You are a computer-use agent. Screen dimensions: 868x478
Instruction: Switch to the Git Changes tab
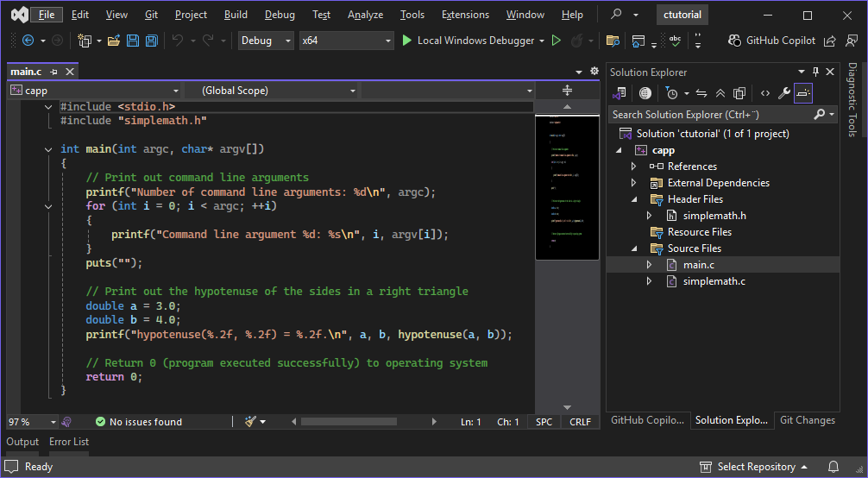807,420
